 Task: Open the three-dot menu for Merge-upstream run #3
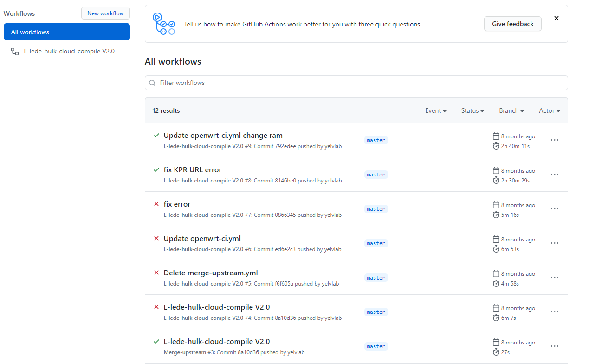point(554,346)
